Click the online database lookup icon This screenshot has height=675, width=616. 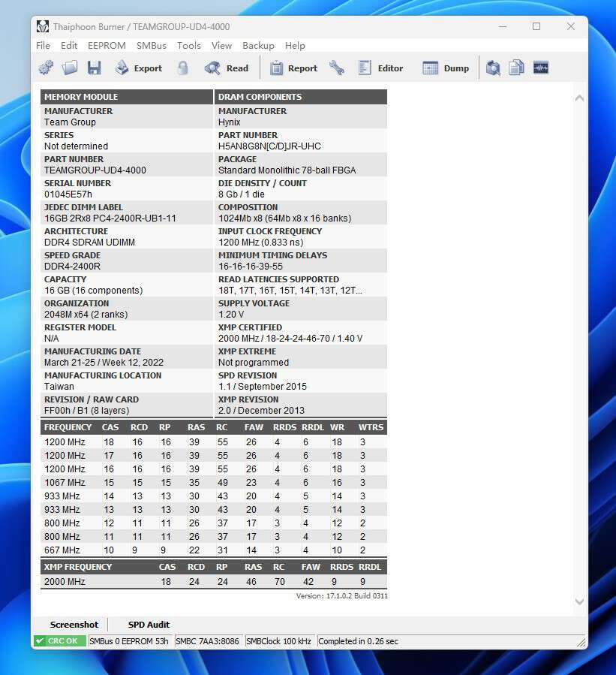[x=493, y=68]
